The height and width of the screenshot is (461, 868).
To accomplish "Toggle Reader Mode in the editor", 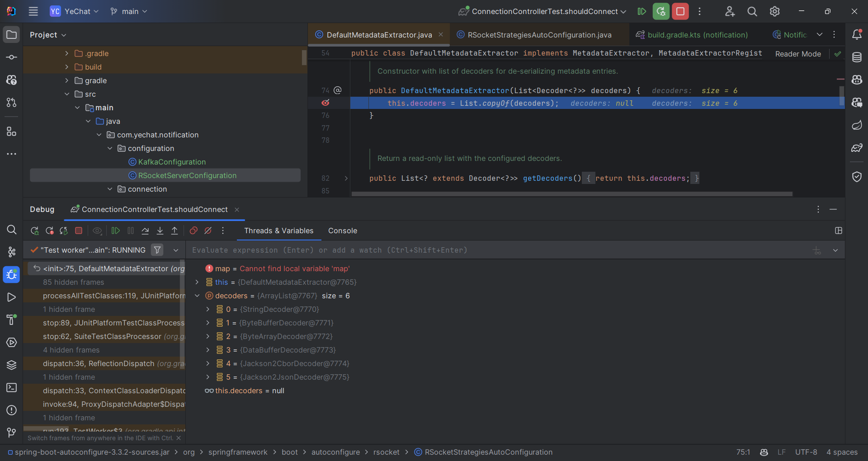I will tap(798, 54).
